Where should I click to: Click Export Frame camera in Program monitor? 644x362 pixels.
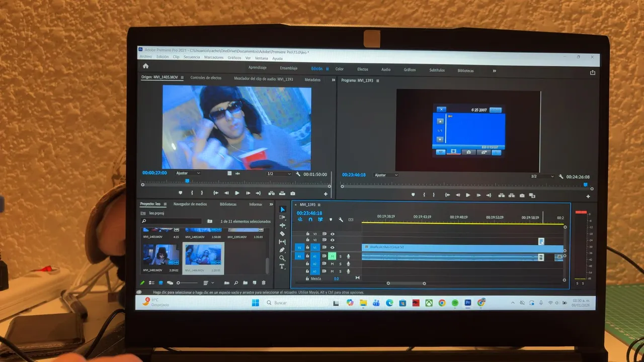(522, 195)
